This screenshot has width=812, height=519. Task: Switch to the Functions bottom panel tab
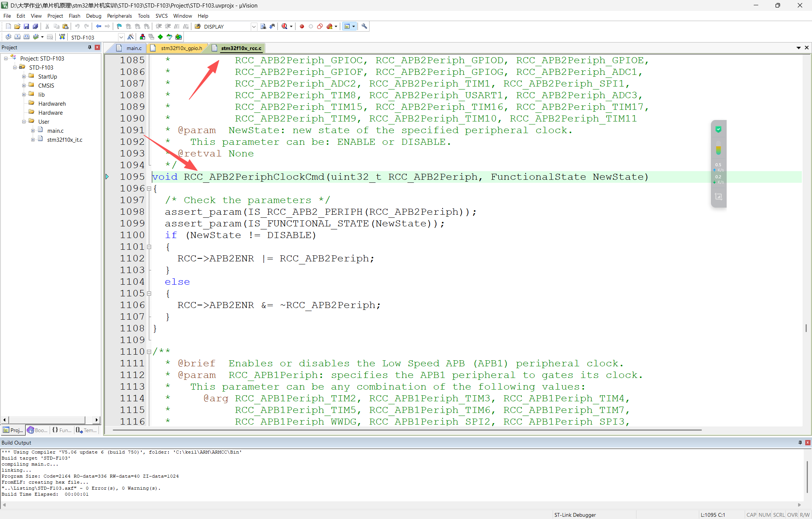tap(62, 430)
